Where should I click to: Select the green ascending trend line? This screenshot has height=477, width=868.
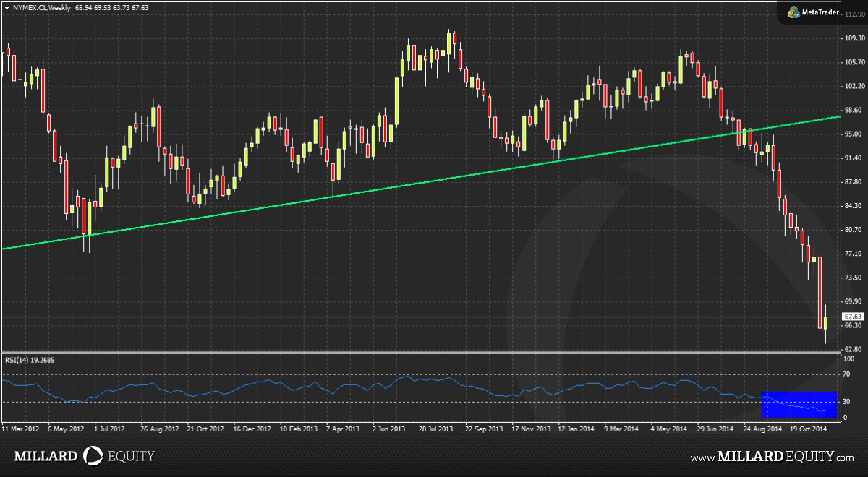coord(420,181)
